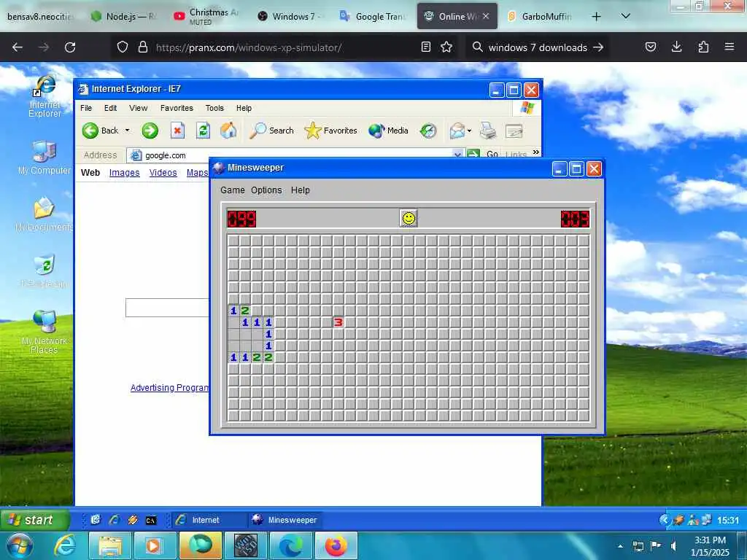Reload the page in Firefox

[70, 47]
